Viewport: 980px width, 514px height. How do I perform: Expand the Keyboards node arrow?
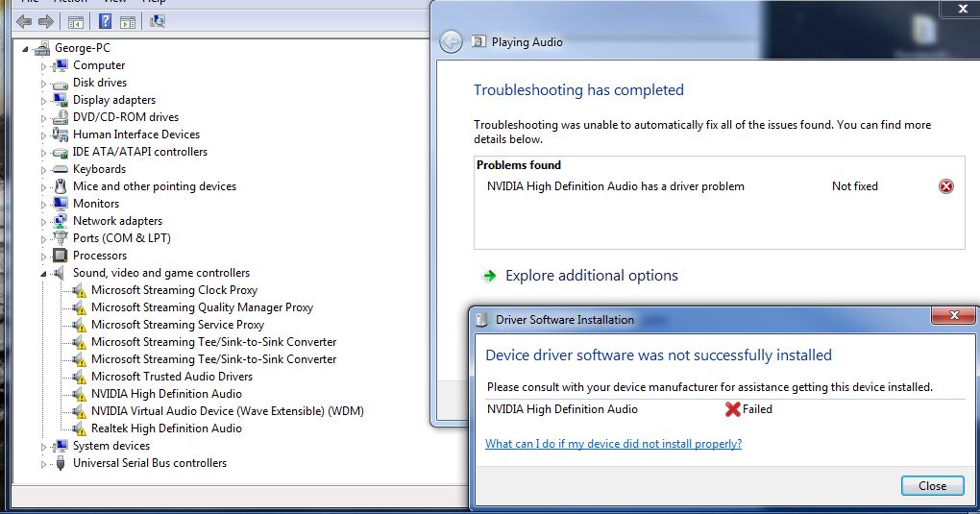click(44, 170)
